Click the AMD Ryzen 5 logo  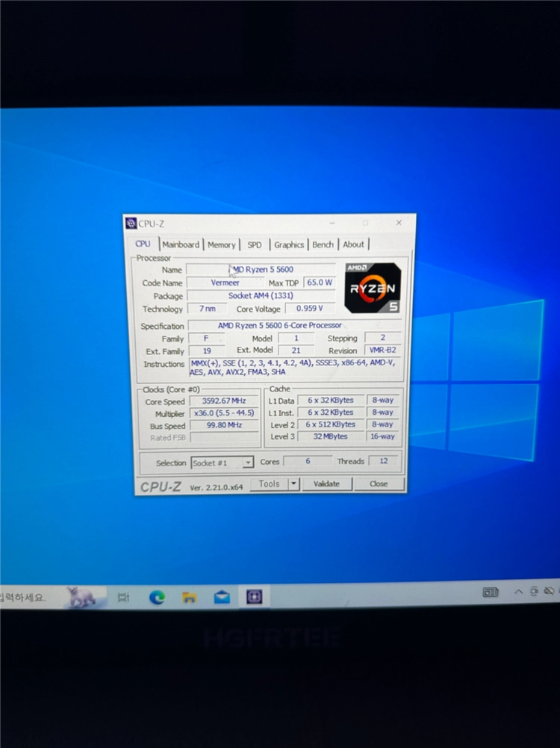[x=373, y=288]
